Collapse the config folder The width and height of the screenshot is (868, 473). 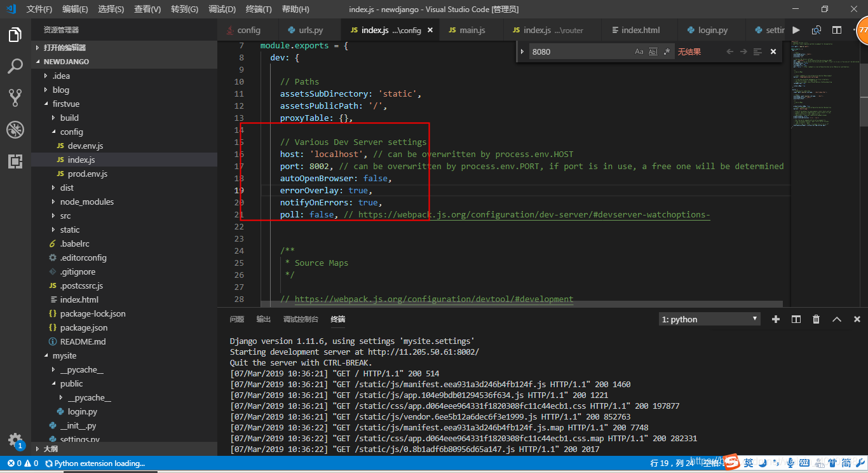(124, 132)
